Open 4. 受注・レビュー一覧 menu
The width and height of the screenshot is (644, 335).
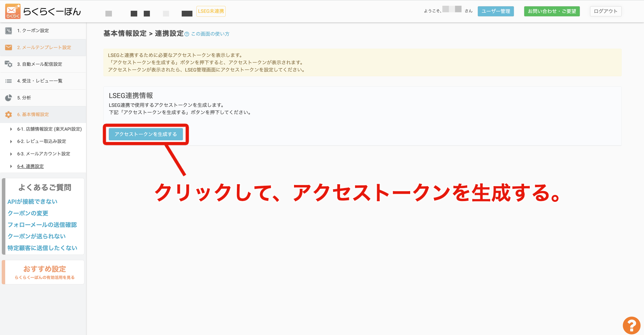[x=43, y=81]
